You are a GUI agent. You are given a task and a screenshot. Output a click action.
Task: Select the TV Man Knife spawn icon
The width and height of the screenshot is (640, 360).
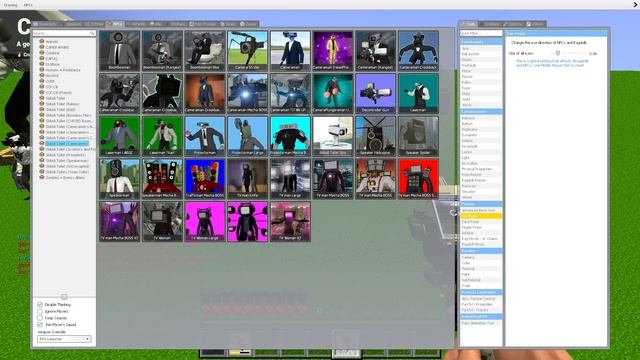(x=247, y=179)
